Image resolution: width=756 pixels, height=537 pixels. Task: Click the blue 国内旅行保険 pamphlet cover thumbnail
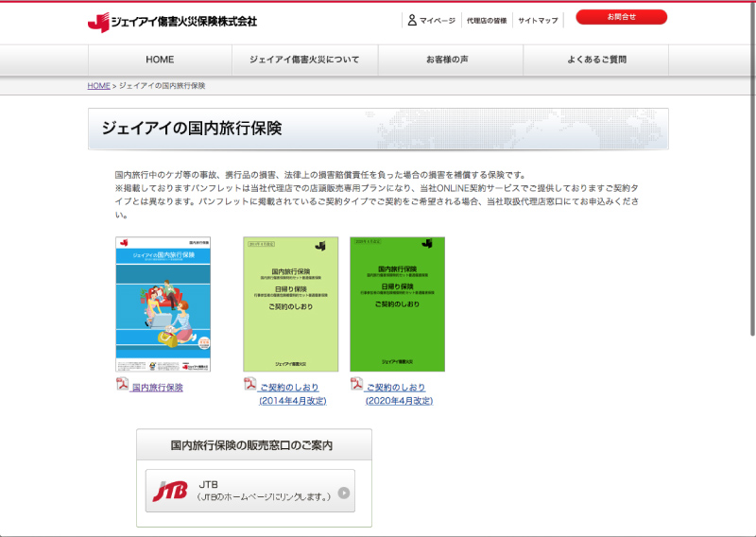163,304
